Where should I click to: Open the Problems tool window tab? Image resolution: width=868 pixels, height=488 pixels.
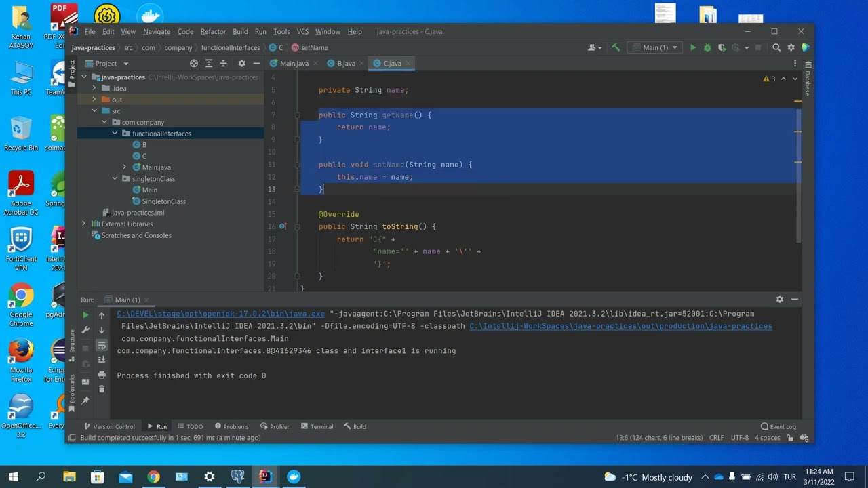pos(231,426)
